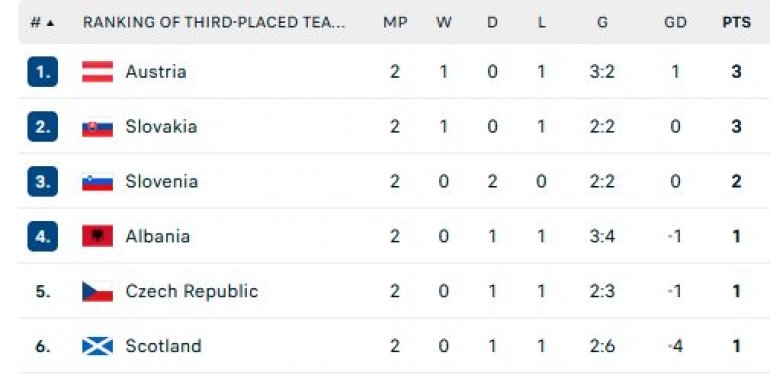Select the rank 2 badge
770x375 pixels.
pos(43,127)
